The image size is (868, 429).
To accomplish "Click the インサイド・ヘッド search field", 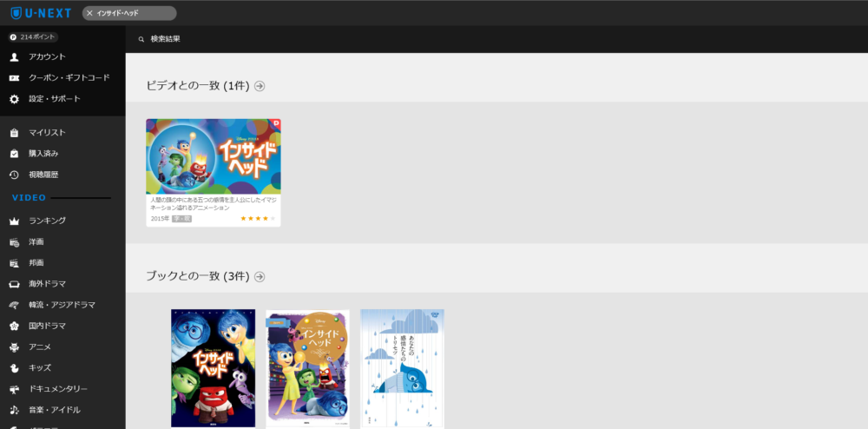I will pos(129,13).
